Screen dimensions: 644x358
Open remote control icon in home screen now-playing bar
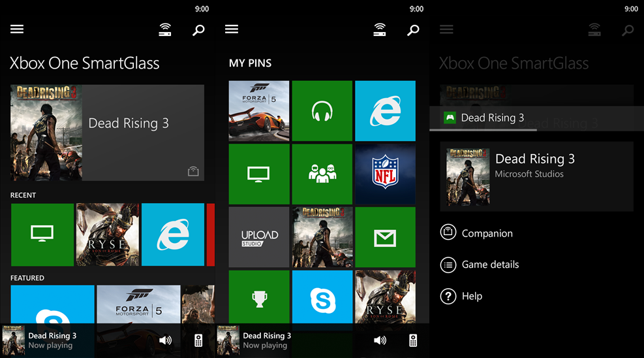click(198, 340)
